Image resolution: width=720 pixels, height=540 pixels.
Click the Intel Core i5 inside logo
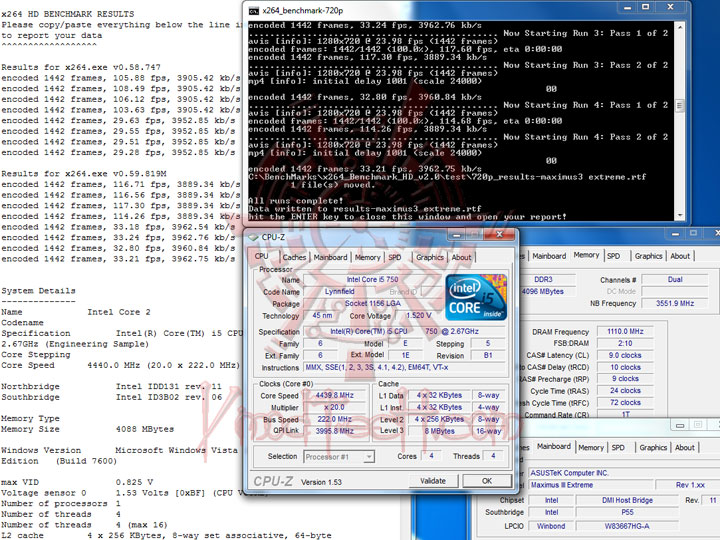coord(476,297)
